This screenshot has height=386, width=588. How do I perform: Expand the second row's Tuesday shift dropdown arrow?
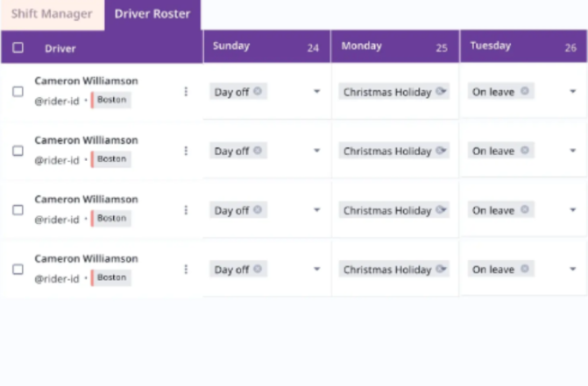pyautogui.click(x=573, y=151)
